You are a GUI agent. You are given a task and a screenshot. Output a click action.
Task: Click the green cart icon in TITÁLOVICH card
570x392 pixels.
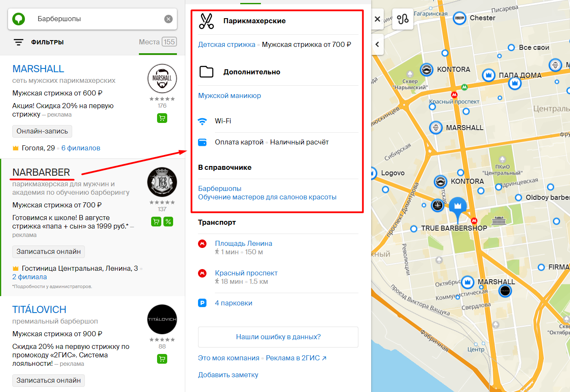point(162,359)
